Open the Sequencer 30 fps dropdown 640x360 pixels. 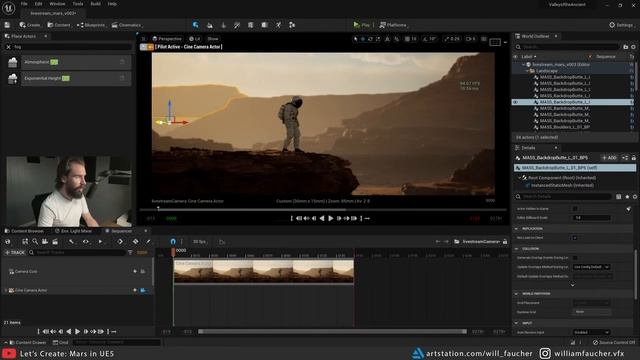click(200, 242)
